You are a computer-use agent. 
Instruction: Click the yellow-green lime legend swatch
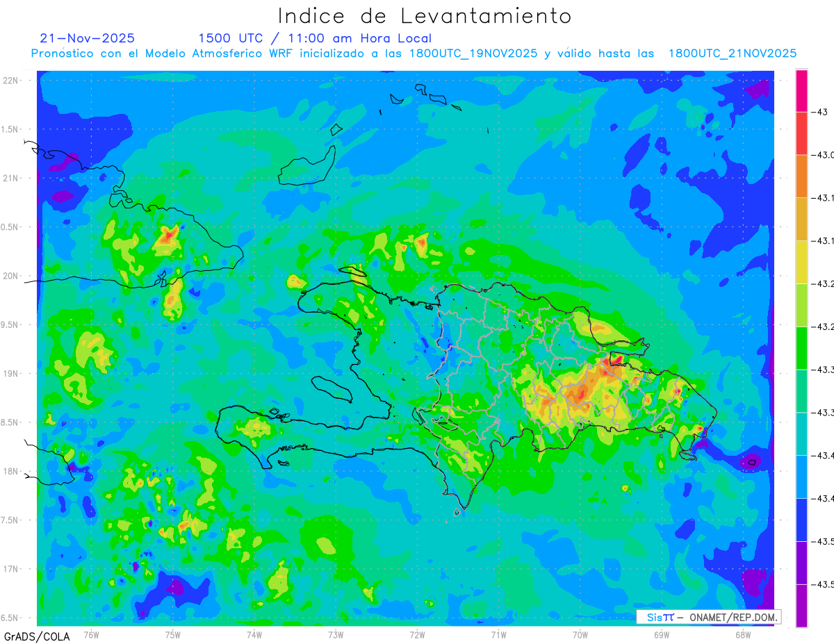click(801, 305)
